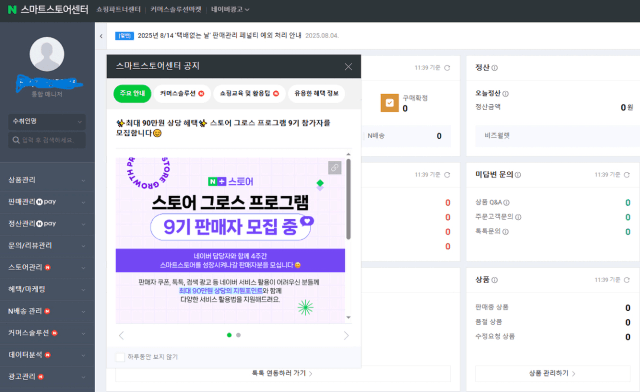
Task: Click the 스토어 그로스 프로그램 banner image
Action: (230, 241)
